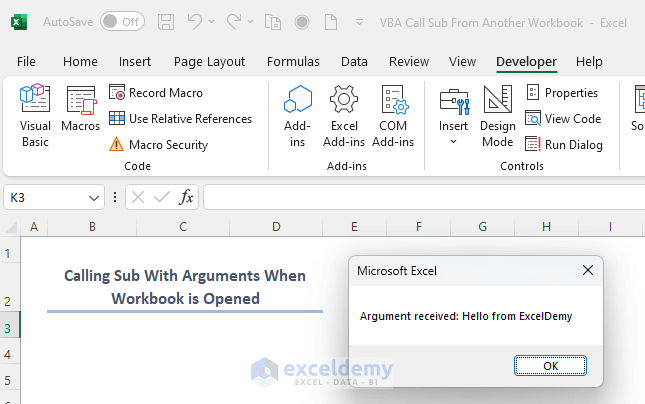
Task: Toggle Use Relative References
Action: click(181, 118)
